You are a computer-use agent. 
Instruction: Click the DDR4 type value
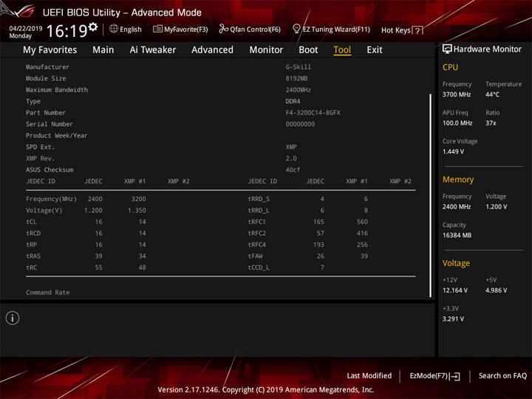click(x=293, y=101)
